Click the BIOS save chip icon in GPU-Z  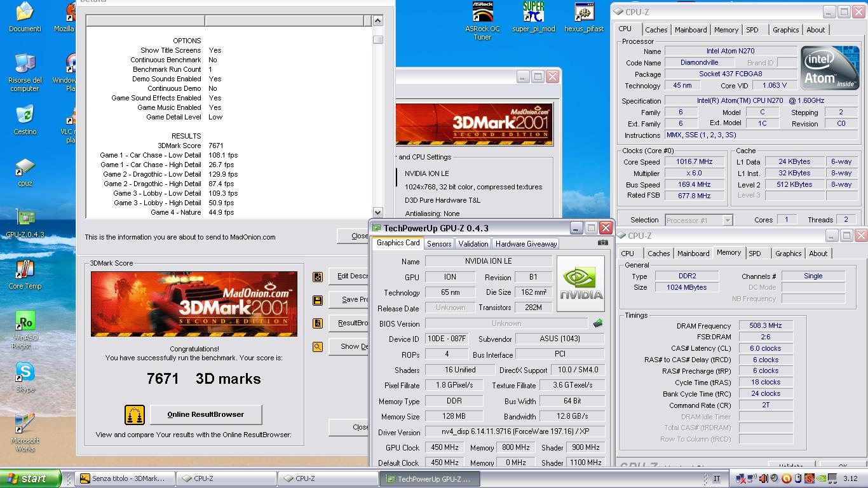click(598, 323)
